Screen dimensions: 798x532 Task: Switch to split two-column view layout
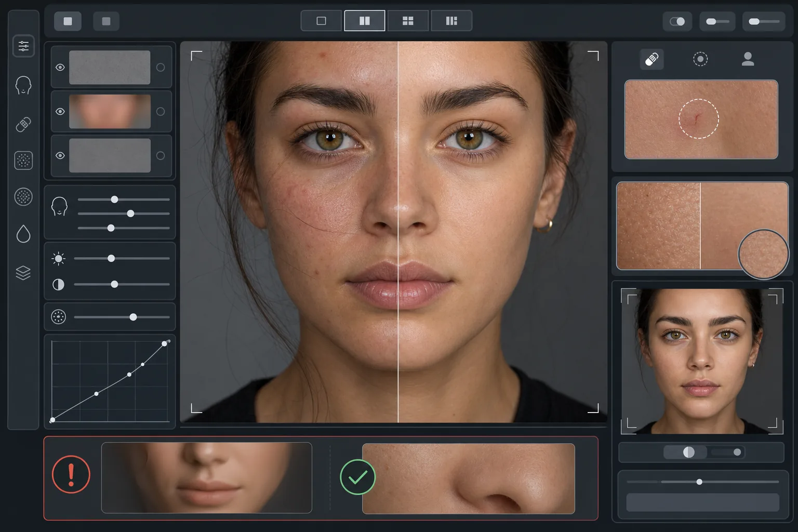[x=365, y=21]
